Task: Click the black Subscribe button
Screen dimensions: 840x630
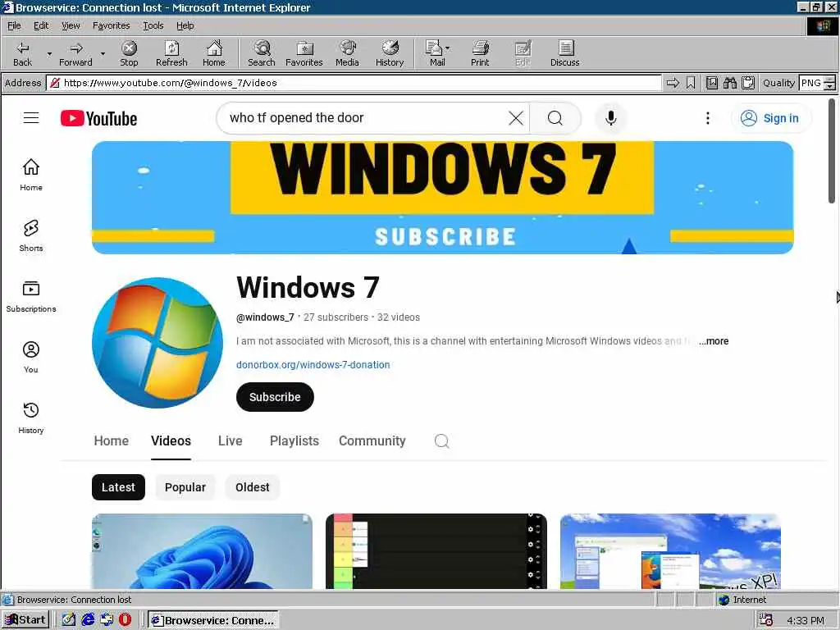Action: pyautogui.click(x=275, y=397)
